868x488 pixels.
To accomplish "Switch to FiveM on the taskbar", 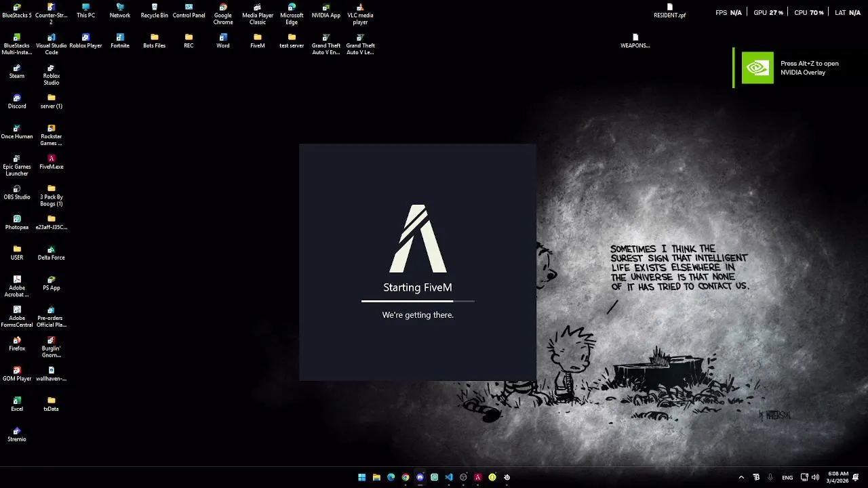I will (x=477, y=477).
